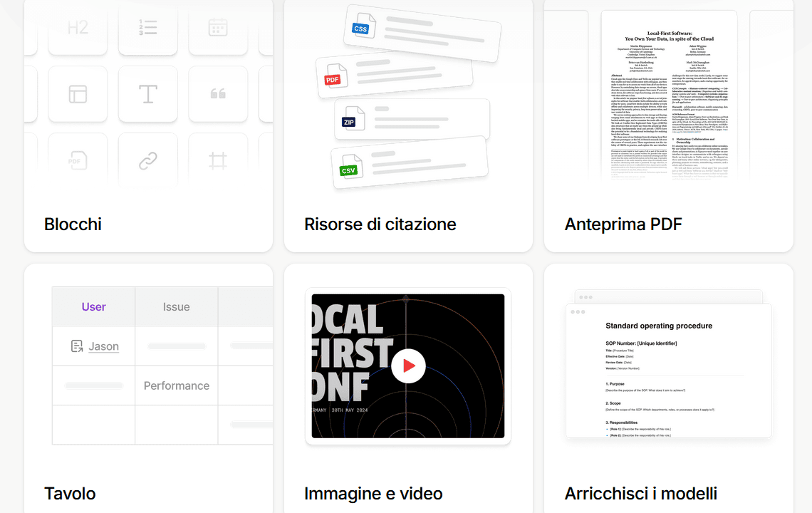Open the Anteprima PDF heading
812x513 pixels.
click(x=623, y=224)
